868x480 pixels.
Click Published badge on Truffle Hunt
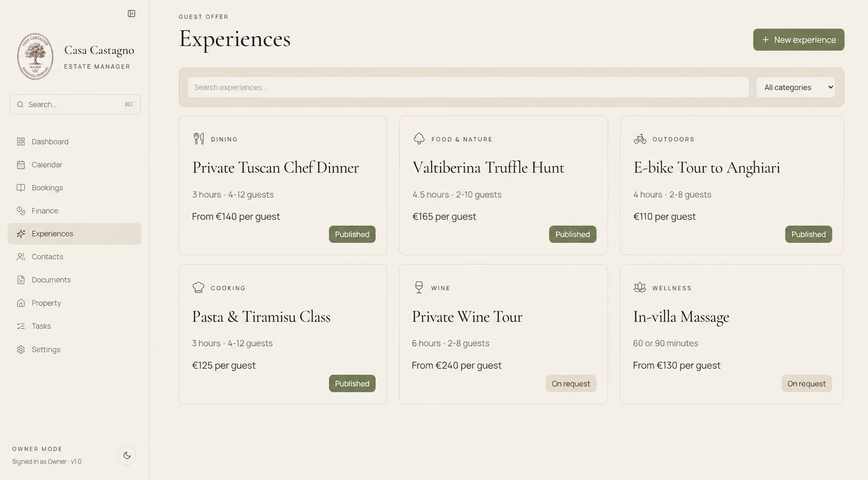[x=572, y=234]
